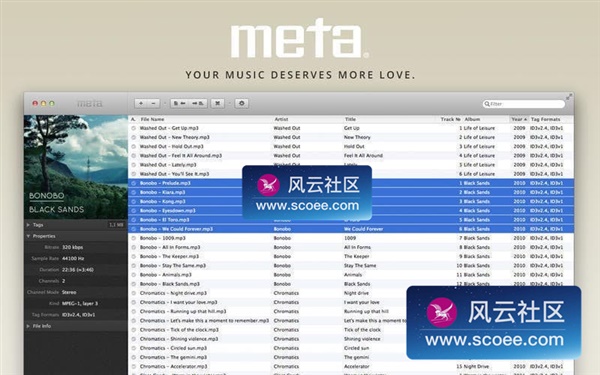Click the status circle for Bonobo - 1009.mp3

pos(134,238)
